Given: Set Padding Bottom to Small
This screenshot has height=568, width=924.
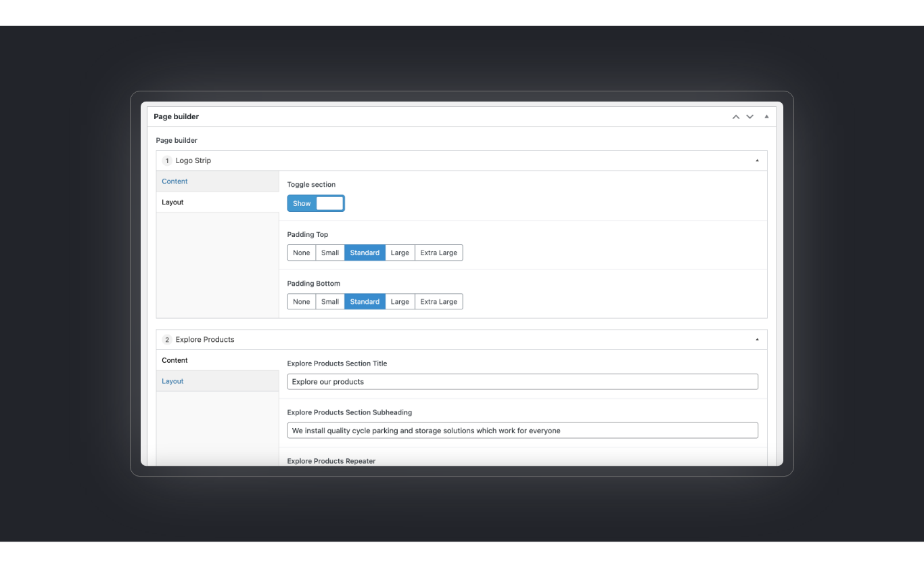Looking at the screenshot, I should click(330, 301).
